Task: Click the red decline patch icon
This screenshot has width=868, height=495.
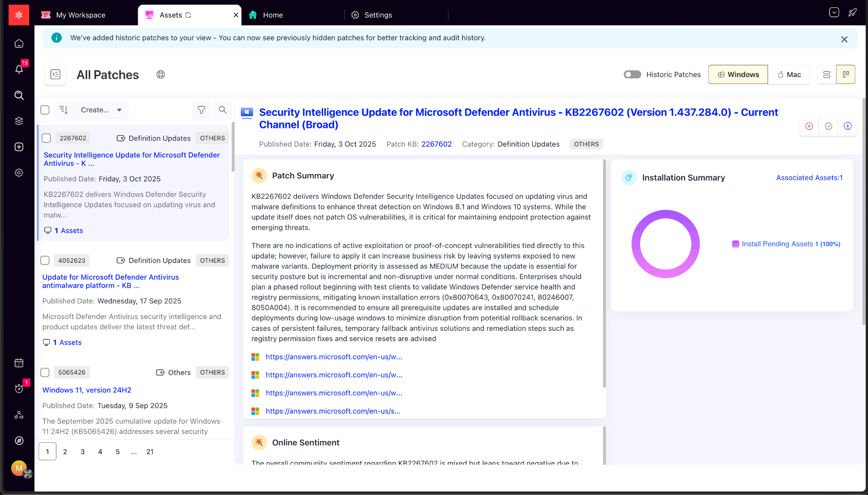Action: pyautogui.click(x=809, y=126)
